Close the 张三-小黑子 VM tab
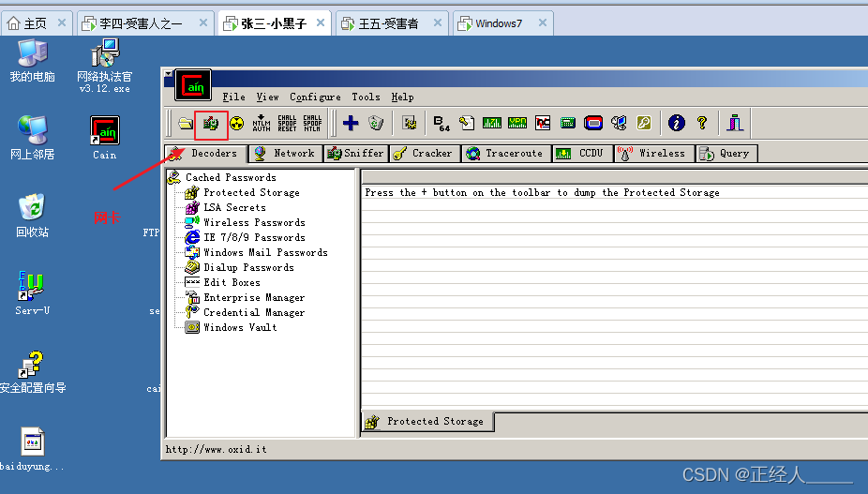The image size is (868, 494). point(321,22)
